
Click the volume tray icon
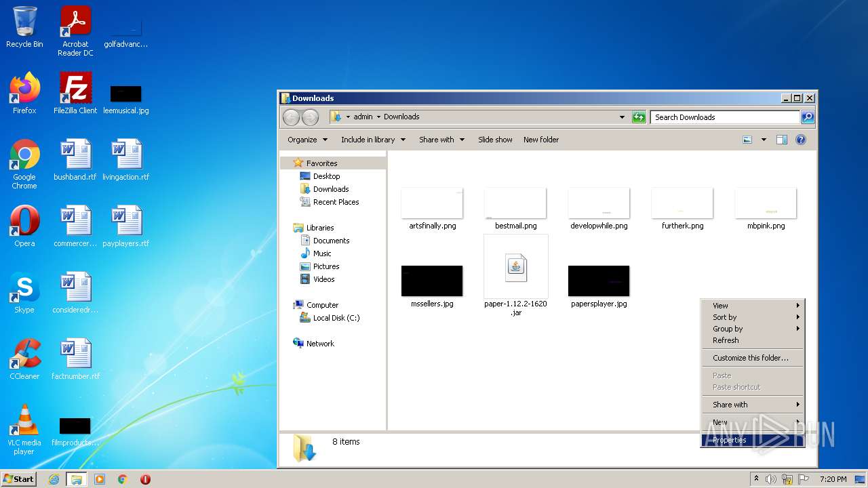771,479
